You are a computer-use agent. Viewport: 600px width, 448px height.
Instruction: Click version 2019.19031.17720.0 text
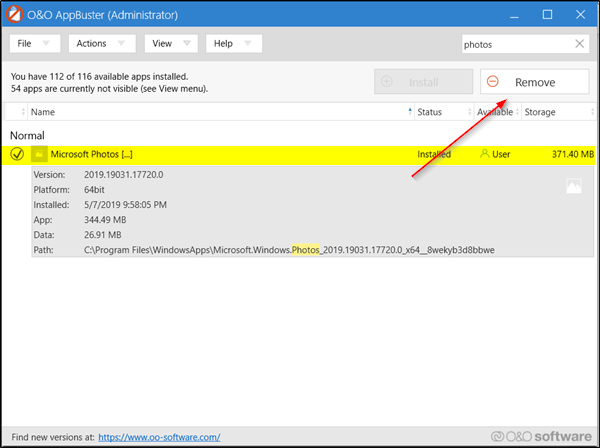tap(124, 175)
